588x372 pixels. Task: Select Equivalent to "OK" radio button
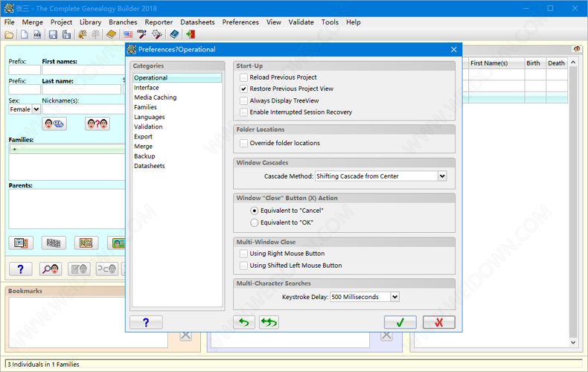(255, 222)
